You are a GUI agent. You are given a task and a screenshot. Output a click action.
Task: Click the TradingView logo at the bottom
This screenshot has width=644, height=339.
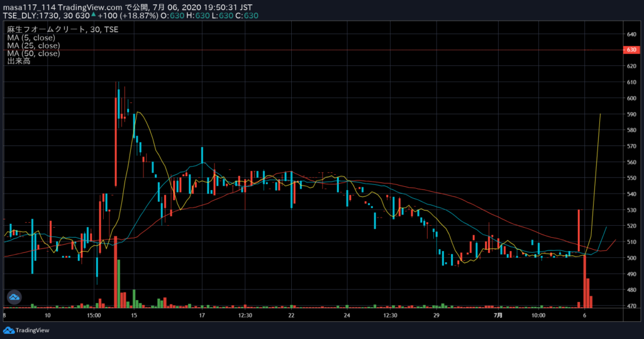pyautogui.click(x=26, y=330)
